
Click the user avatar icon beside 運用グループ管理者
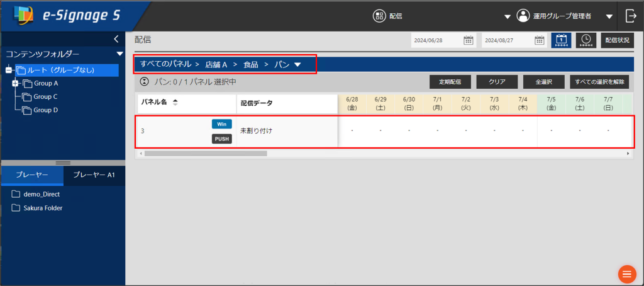(523, 16)
